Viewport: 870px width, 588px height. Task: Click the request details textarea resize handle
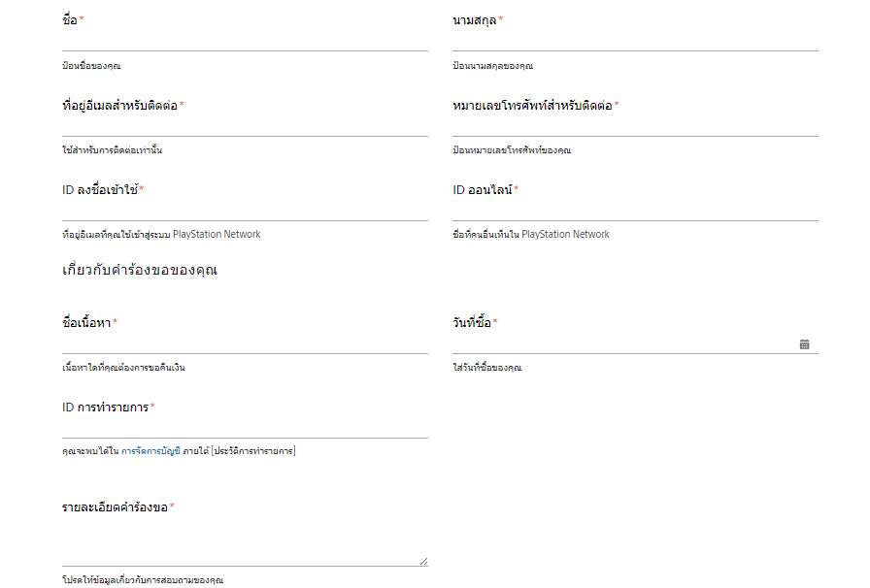point(423,561)
